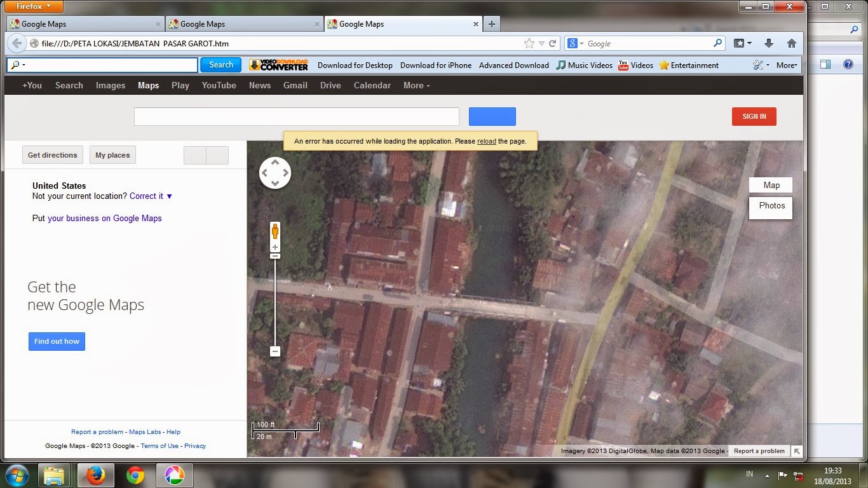Click the Find out how button

(57, 341)
